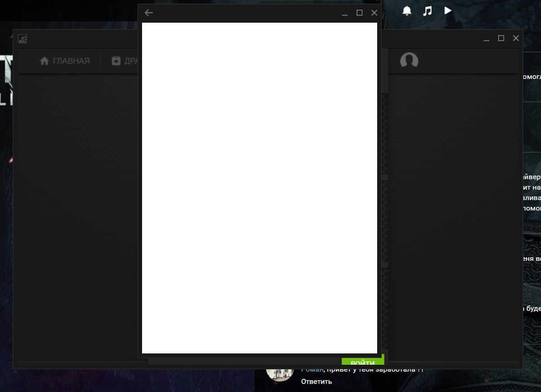Click the drivers download icon beside ДРА

(x=116, y=61)
